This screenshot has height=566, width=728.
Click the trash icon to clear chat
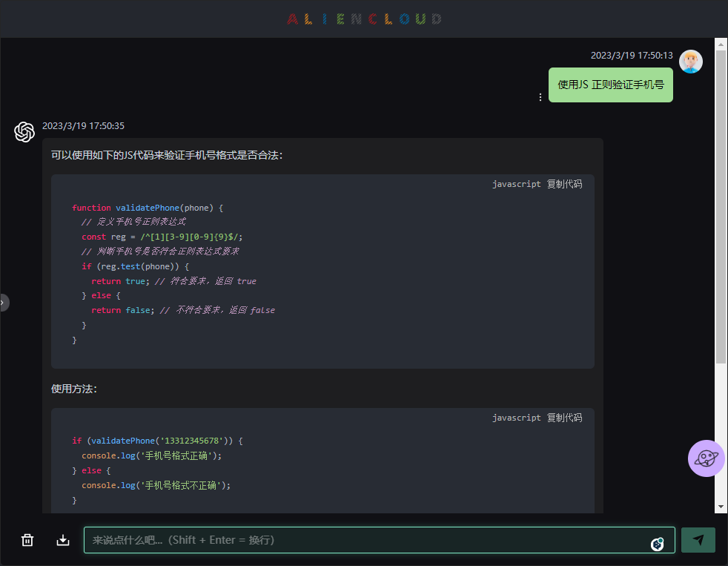[x=27, y=540]
